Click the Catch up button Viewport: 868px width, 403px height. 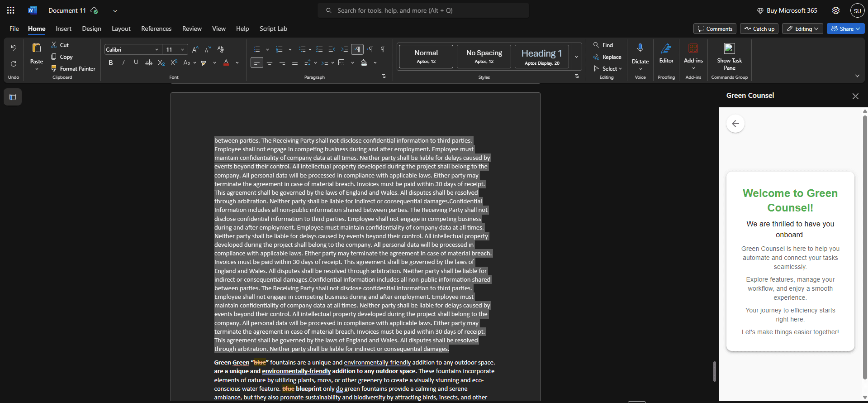pos(759,29)
